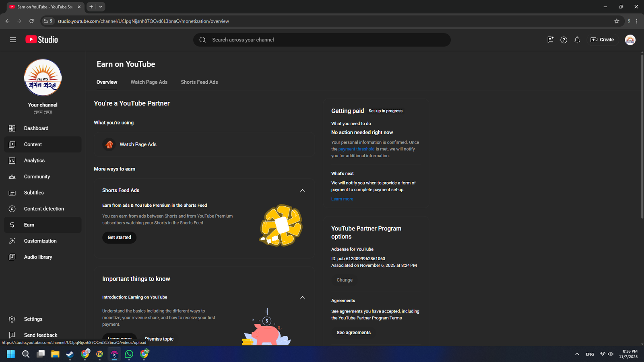Bookmark this page with the star icon

[x=617, y=21]
